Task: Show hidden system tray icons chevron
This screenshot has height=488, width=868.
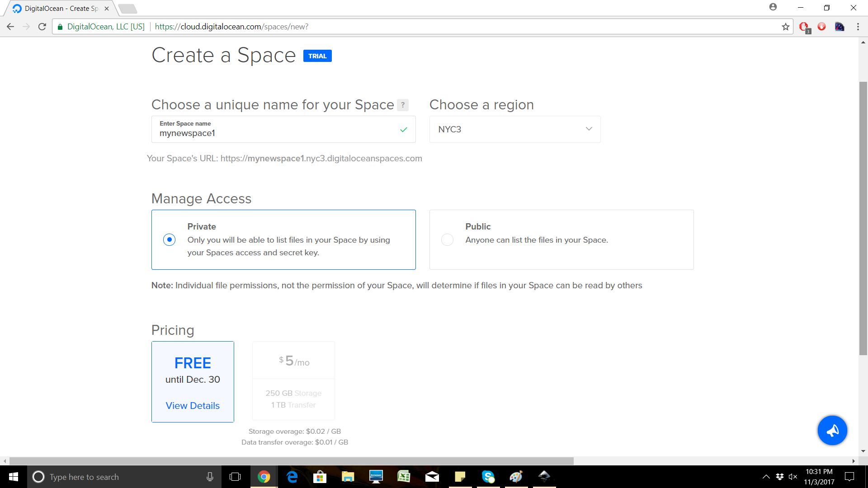Action: click(766, 477)
